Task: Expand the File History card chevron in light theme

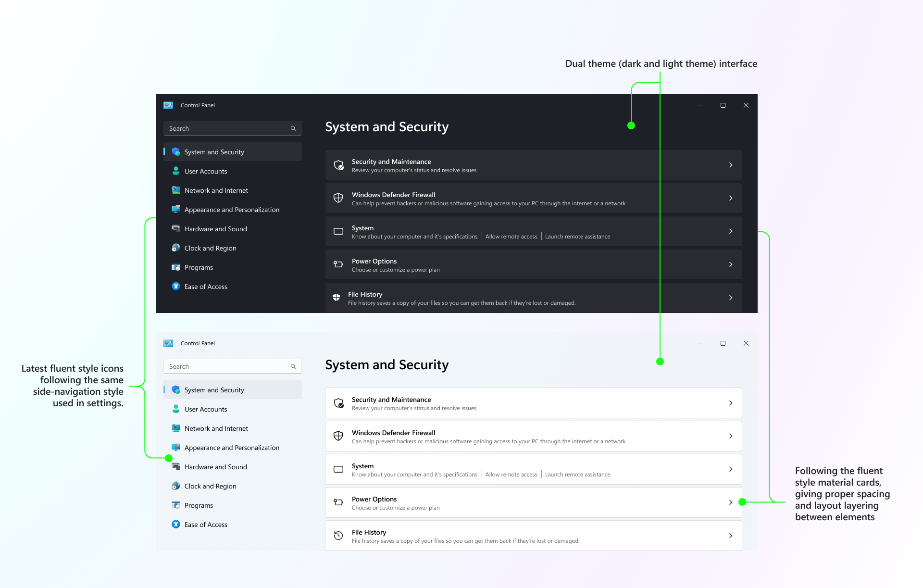Action: (x=730, y=535)
